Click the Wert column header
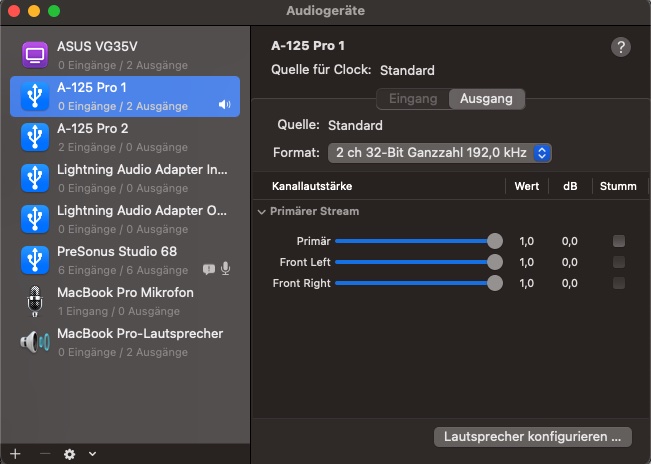This screenshot has height=464, width=651. coord(526,186)
